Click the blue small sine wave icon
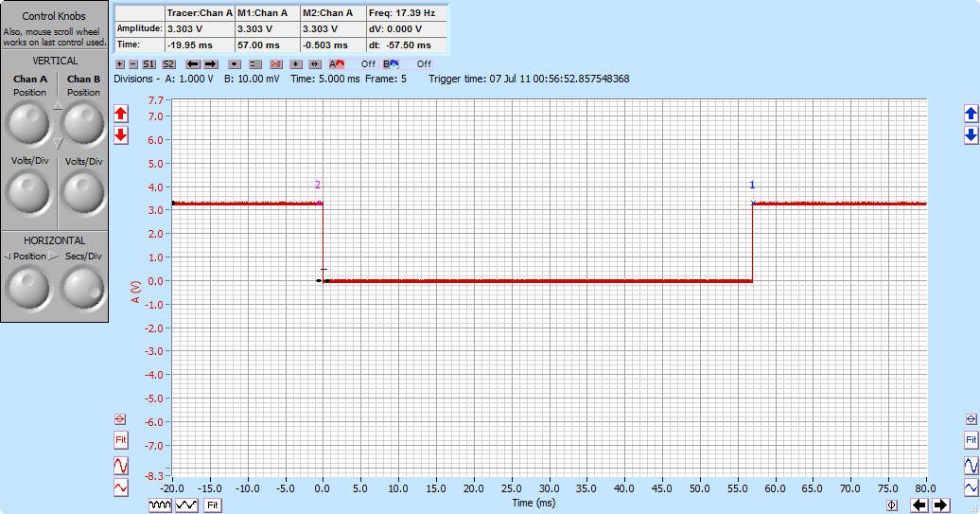This screenshot has height=514, width=980. click(x=971, y=487)
